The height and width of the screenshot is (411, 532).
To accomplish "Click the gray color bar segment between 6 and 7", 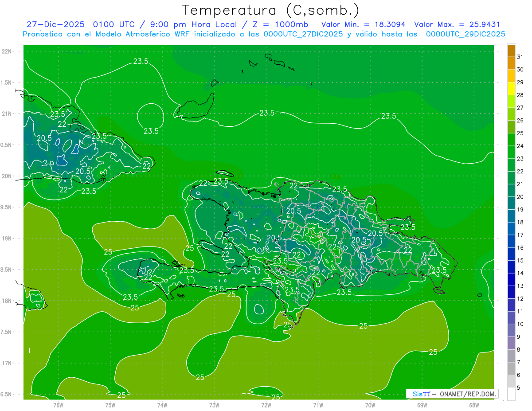I will 511,369.
